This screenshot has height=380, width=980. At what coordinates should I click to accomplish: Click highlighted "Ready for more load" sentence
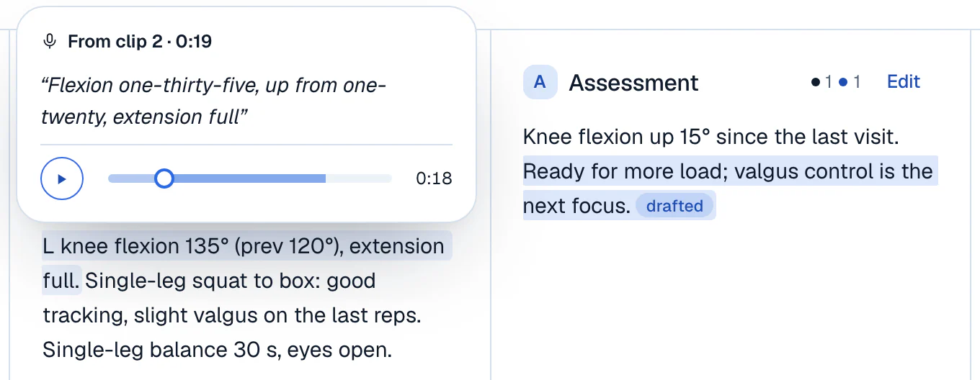pos(728,189)
